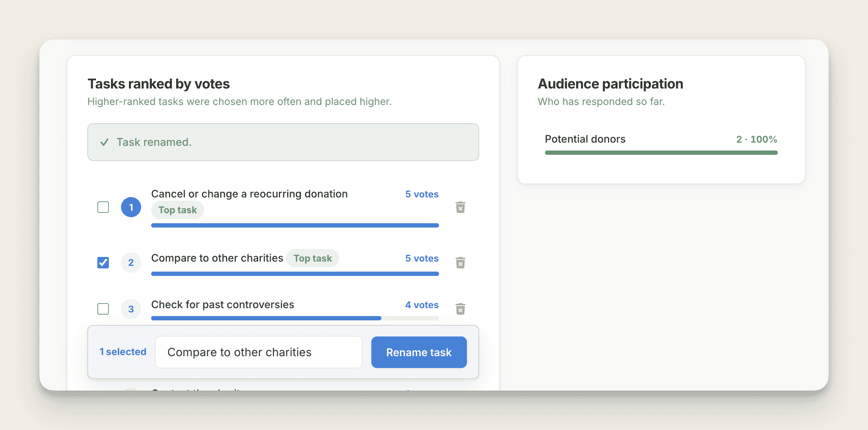Image resolution: width=868 pixels, height=430 pixels.
Task: Delete the 'Cancel or change a reocurring donation' task
Action: pyautogui.click(x=460, y=207)
